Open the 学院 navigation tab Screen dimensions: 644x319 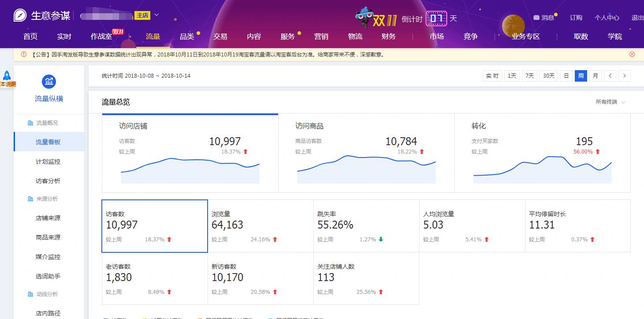615,36
